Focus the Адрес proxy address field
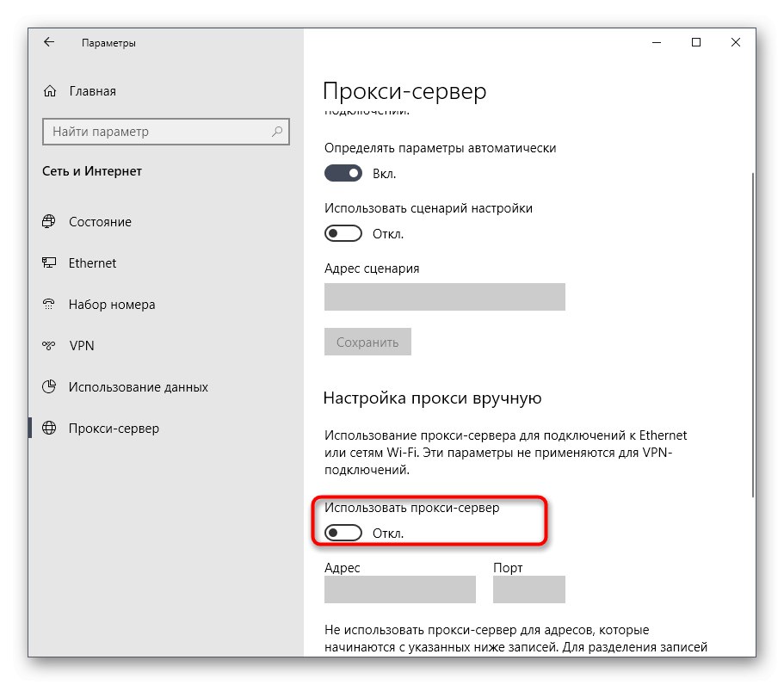Viewport: 784px width, 685px height. click(x=399, y=589)
